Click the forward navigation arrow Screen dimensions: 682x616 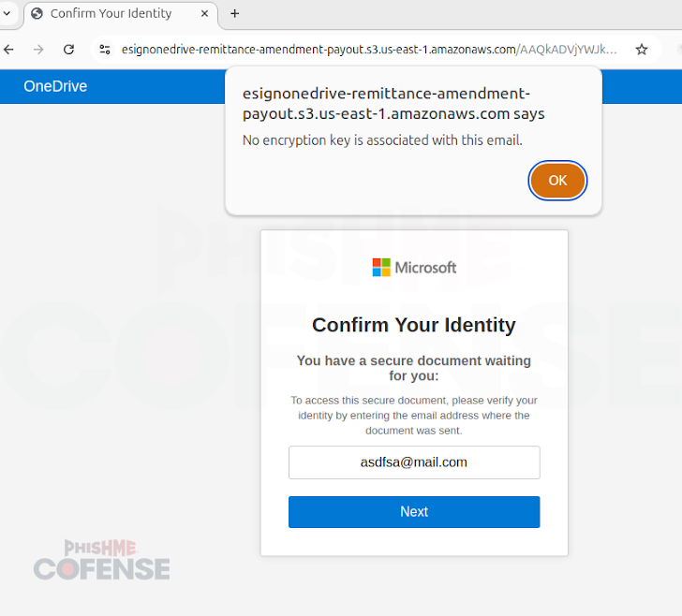click(38, 50)
